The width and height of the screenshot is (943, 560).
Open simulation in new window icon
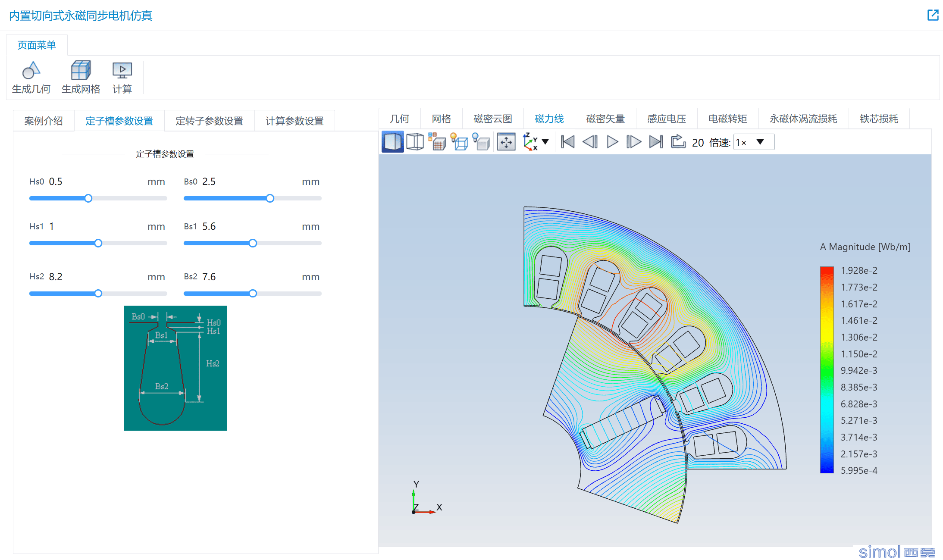[x=933, y=15]
